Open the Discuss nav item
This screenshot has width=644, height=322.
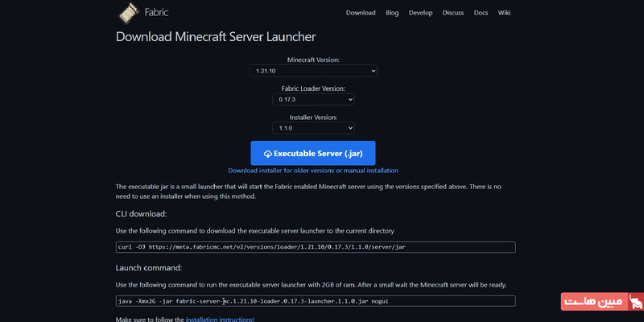pyautogui.click(x=453, y=13)
